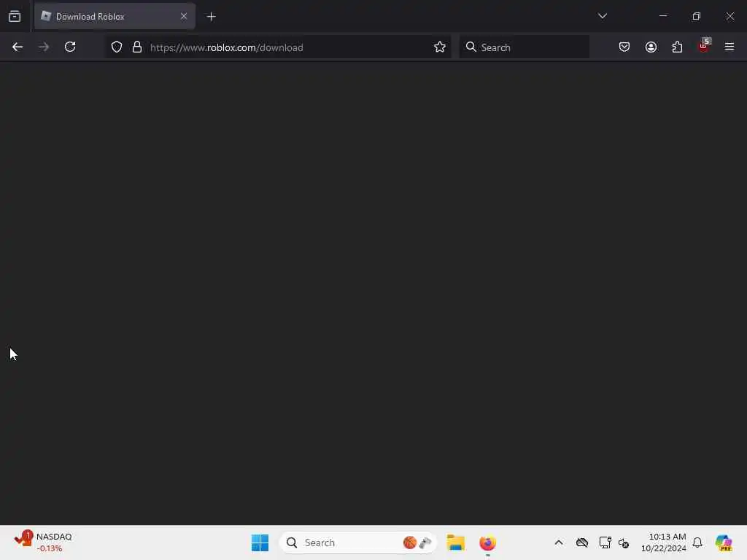Open tracking protection shield panel
The width and height of the screenshot is (747, 560).
[x=117, y=47]
